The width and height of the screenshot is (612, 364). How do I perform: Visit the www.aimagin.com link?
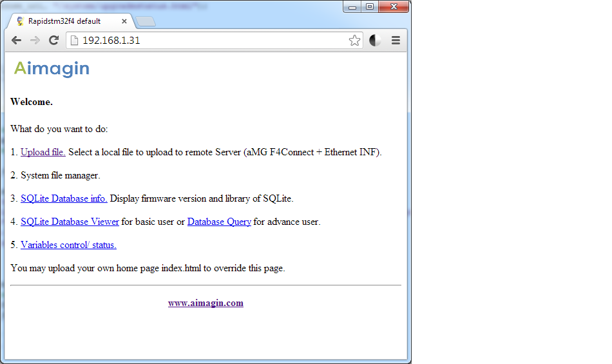click(206, 303)
